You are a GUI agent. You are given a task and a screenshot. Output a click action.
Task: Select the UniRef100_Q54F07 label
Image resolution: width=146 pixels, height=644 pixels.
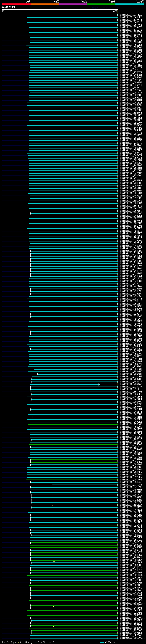point(131,445)
